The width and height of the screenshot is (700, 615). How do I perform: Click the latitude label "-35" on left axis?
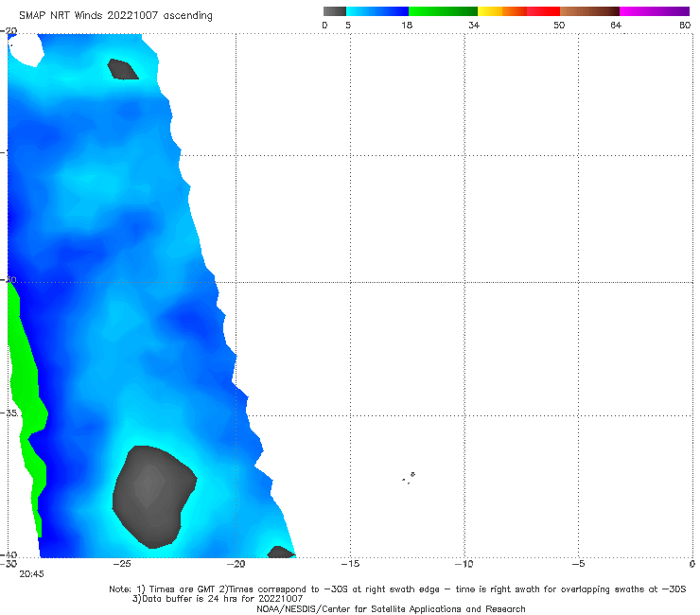9,413
